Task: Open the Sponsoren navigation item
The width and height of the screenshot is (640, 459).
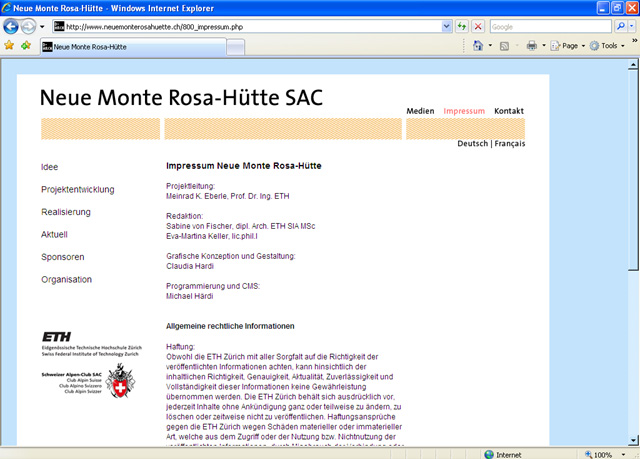Action: (63, 257)
